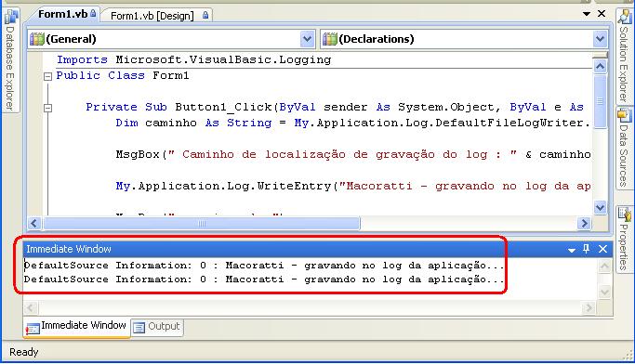The width and height of the screenshot is (635, 364).
Task: Click the Database Explorer panel icon
Action: point(11,17)
